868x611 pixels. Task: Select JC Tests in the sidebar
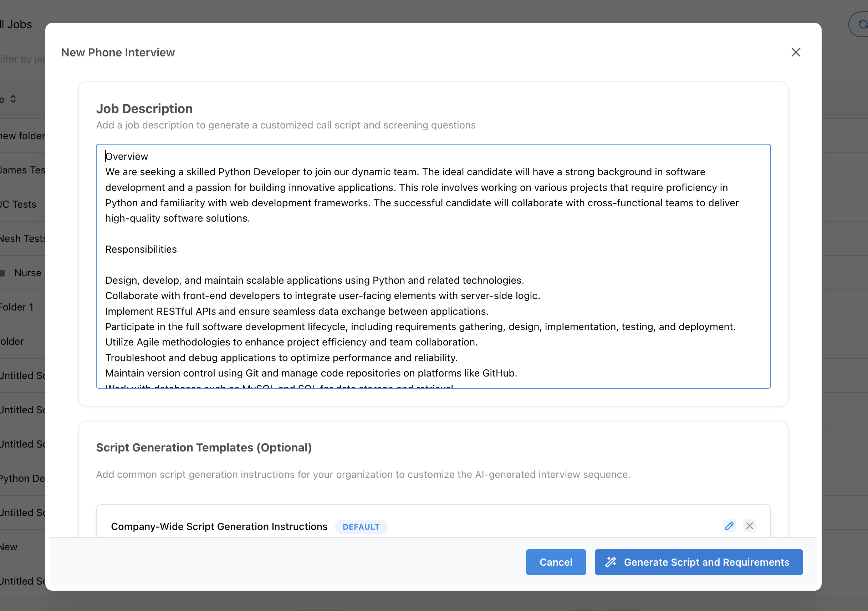(x=18, y=204)
